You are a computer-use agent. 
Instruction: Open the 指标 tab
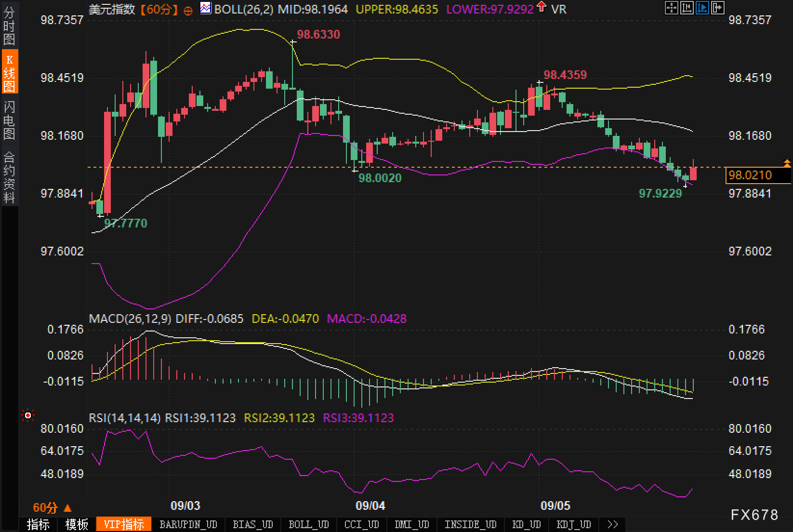[38, 524]
